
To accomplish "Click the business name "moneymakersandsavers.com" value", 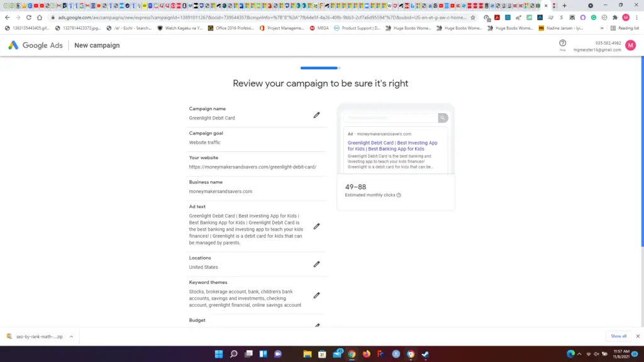I will click(221, 191).
